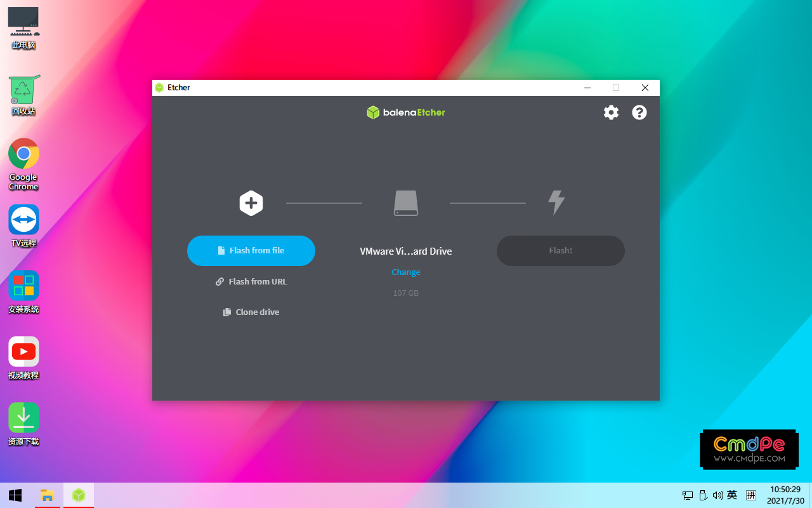Click the USB device tray icon

(703, 495)
